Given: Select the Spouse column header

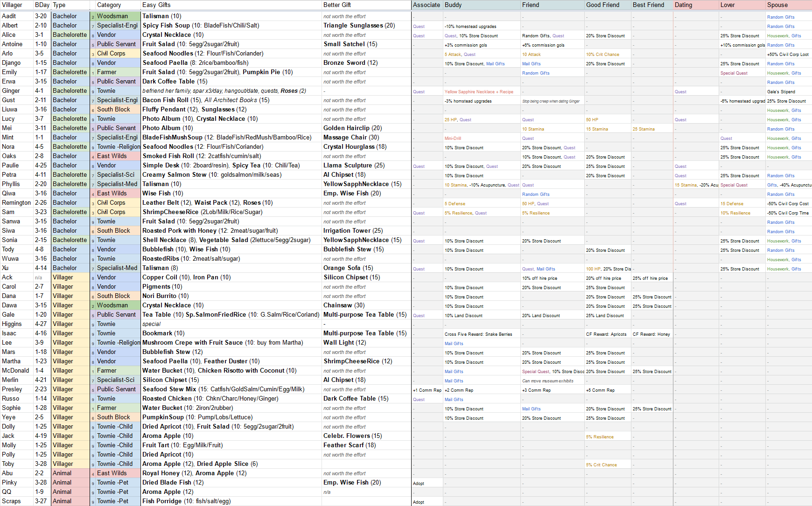Looking at the screenshot, I should coord(777,5).
